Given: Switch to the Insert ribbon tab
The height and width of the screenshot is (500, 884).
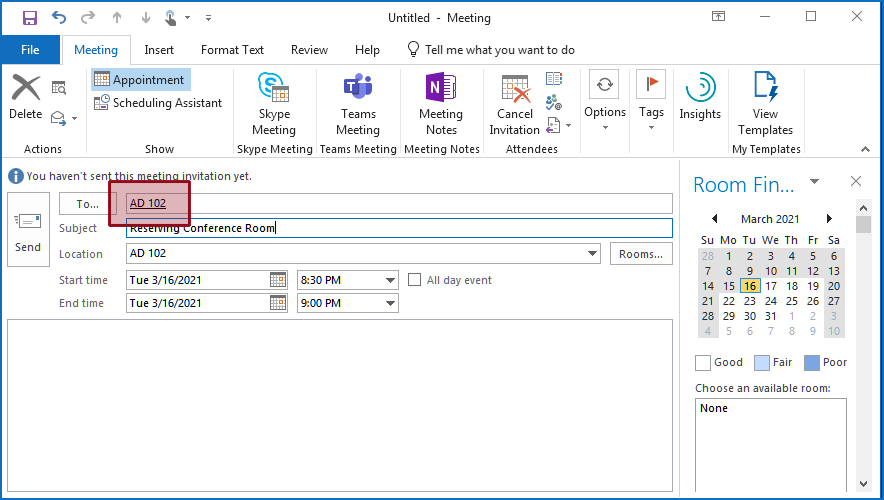Looking at the screenshot, I should 159,50.
